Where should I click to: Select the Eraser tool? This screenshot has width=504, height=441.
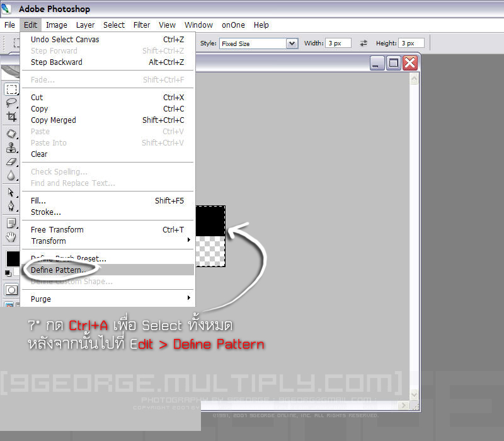coord(11,161)
